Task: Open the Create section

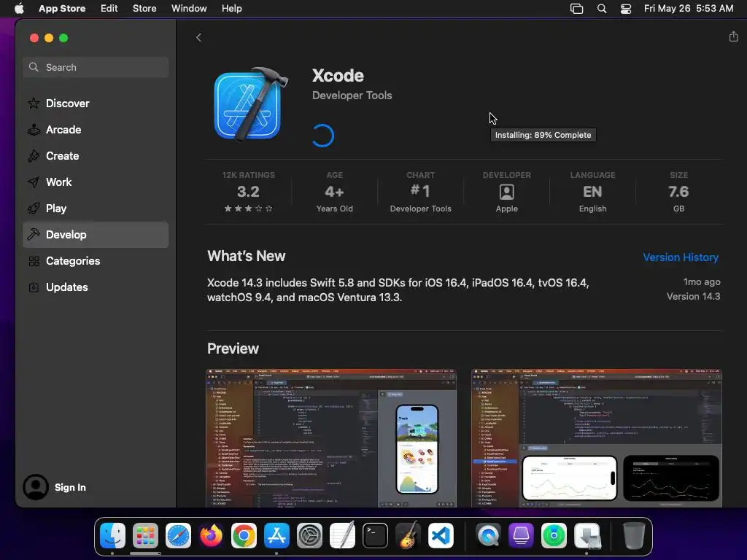Action: point(96,156)
